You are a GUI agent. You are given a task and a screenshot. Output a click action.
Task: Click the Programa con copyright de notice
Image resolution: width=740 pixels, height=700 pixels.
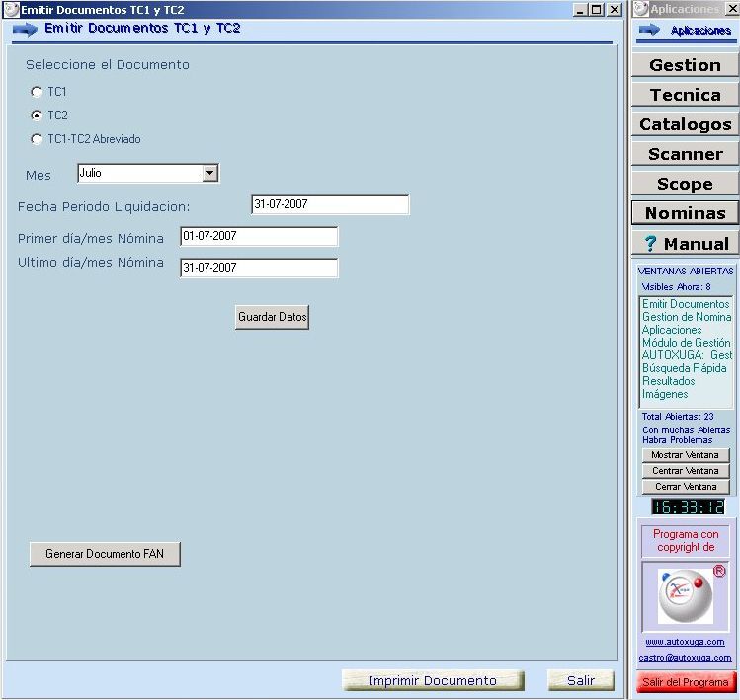click(686, 541)
